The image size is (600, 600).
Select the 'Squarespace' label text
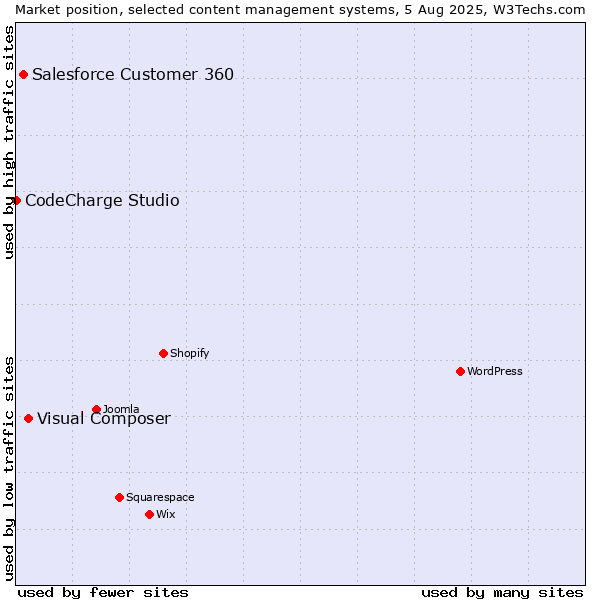click(160, 497)
